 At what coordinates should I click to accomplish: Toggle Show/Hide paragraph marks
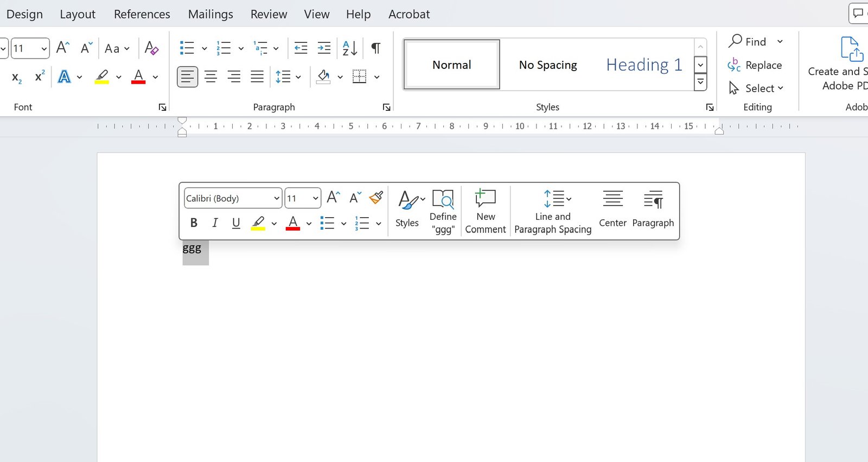pos(375,48)
